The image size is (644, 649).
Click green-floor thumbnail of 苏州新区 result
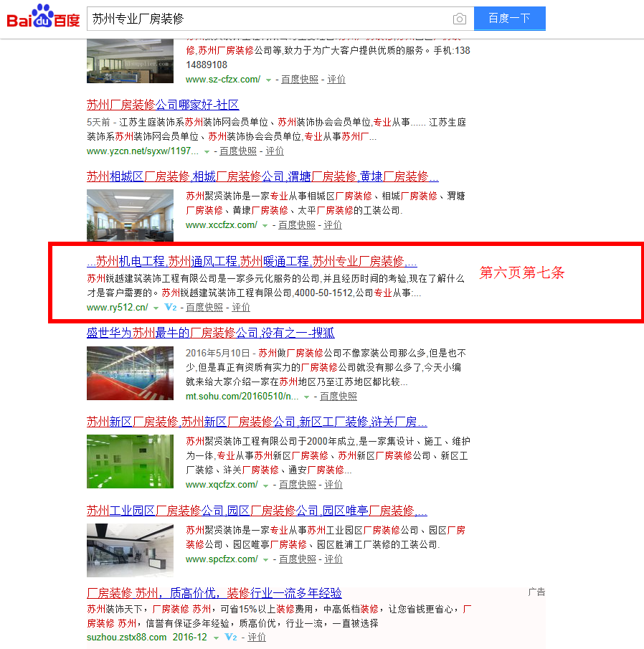pos(130,462)
